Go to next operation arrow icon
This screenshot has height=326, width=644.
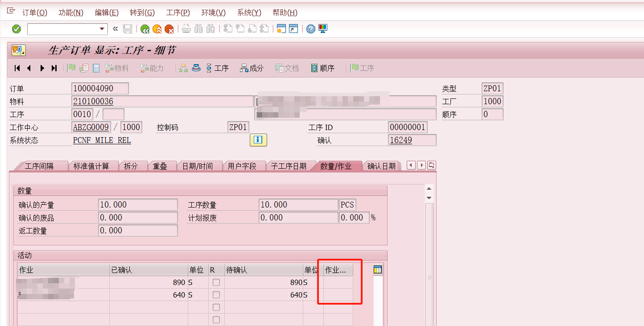click(42, 68)
